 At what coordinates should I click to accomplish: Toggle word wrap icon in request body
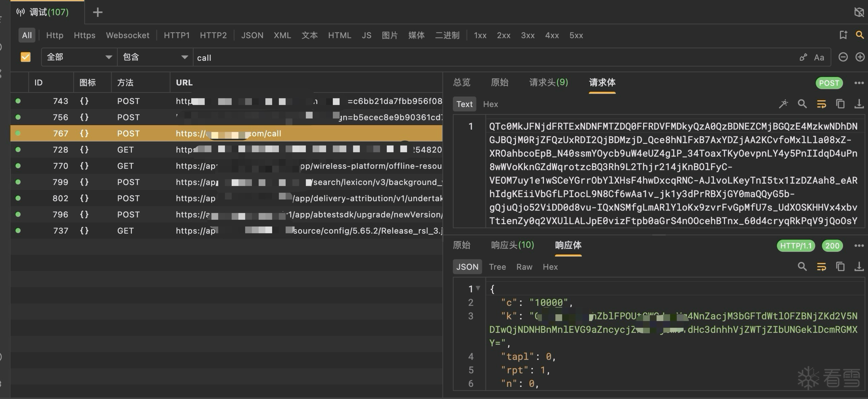point(821,104)
